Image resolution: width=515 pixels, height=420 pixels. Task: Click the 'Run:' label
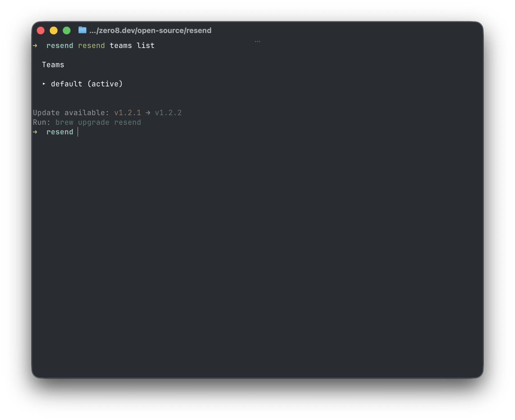(42, 122)
